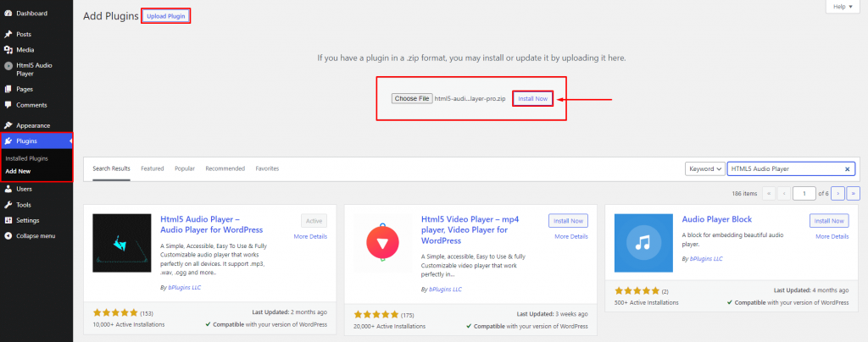868x342 pixels.
Task: Switch to the Favorites tab
Action: pos(267,169)
